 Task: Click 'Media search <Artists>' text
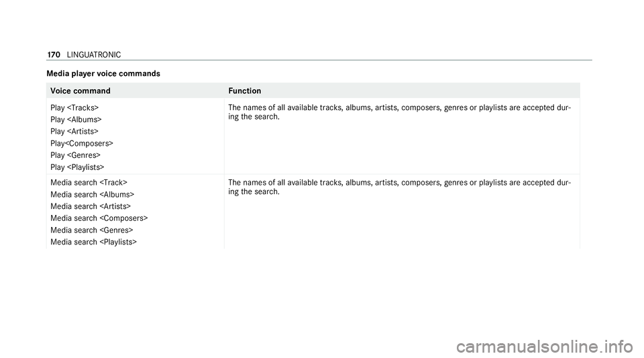pos(91,206)
